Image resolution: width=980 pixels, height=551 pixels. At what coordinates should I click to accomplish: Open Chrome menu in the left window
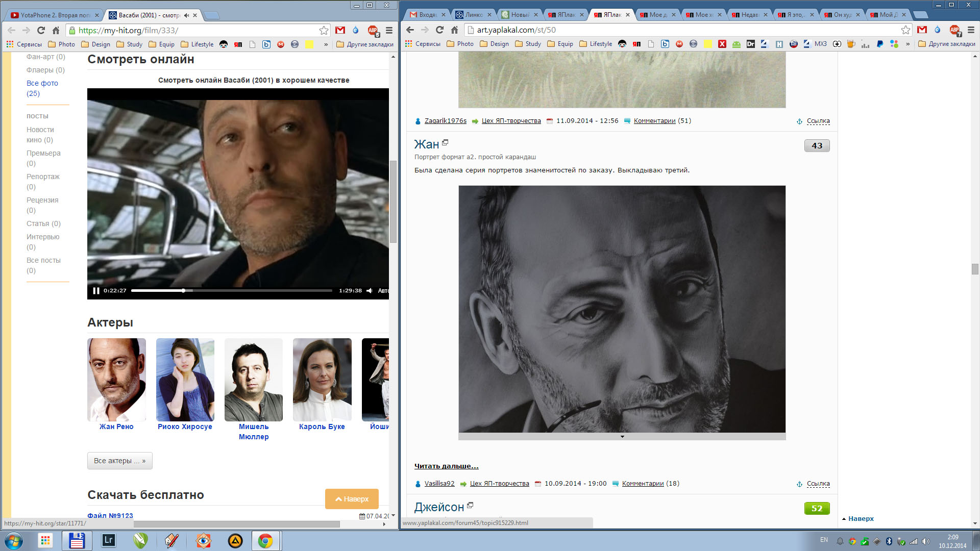(389, 31)
